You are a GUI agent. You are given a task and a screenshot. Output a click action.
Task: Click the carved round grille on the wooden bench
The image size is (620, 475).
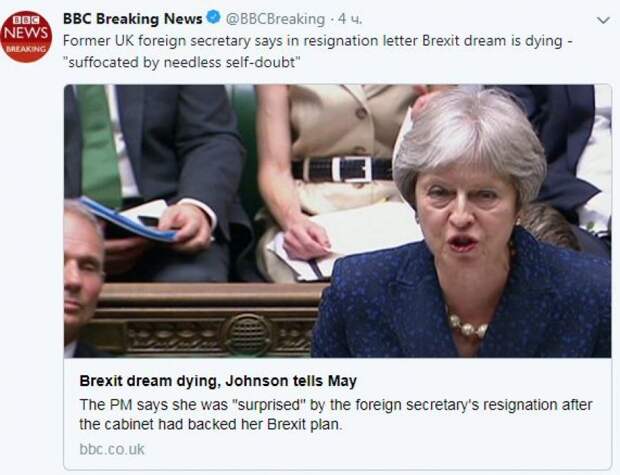point(246,335)
